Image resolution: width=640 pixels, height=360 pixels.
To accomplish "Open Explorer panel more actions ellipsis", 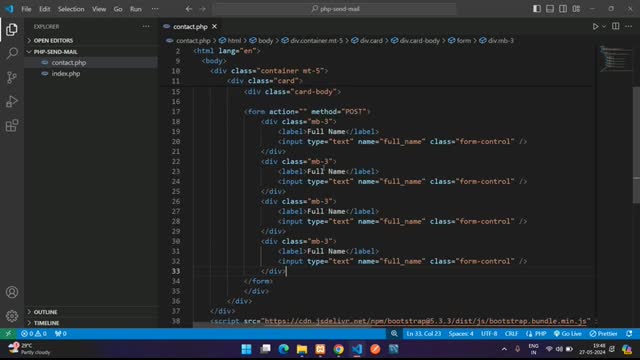I will coord(146,27).
